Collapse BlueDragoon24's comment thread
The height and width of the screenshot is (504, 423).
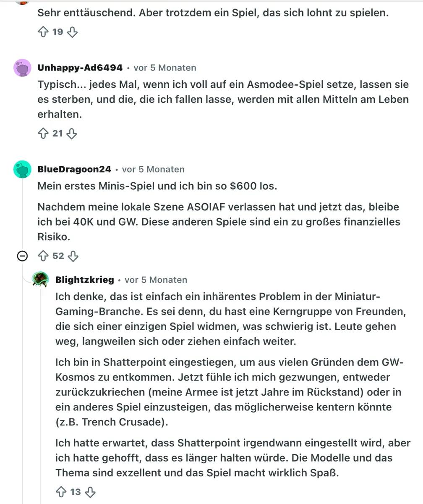pos(22,256)
